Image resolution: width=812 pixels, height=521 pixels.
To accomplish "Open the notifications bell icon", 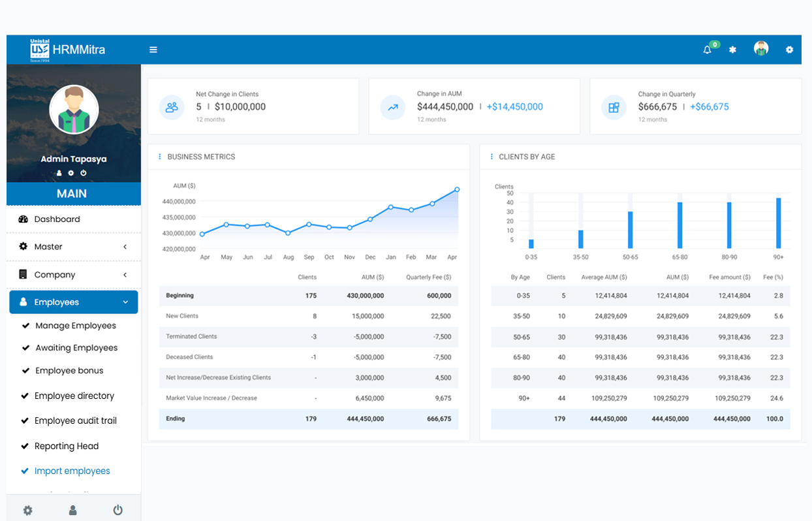I will point(707,50).
